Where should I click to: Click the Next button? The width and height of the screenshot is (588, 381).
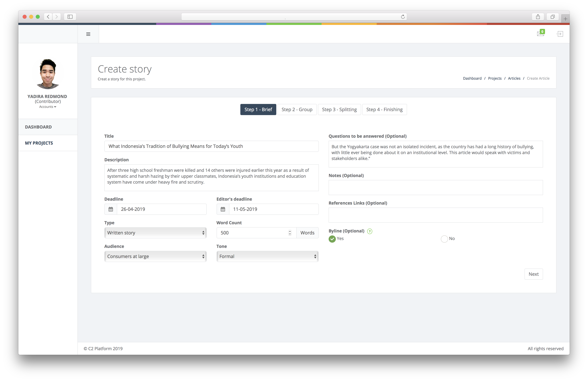point(533,274)
